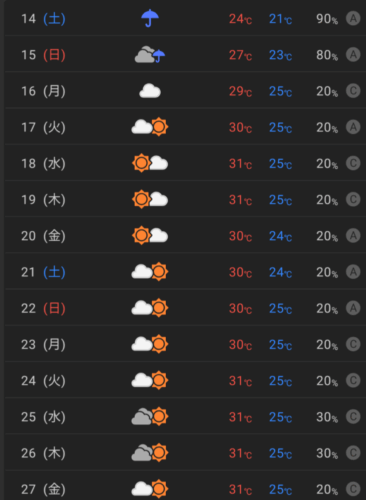Click the reliability C badge on the 27th row
Viewport: 366px width, 500px height.
pyautogui.click(x=353, y=489)
